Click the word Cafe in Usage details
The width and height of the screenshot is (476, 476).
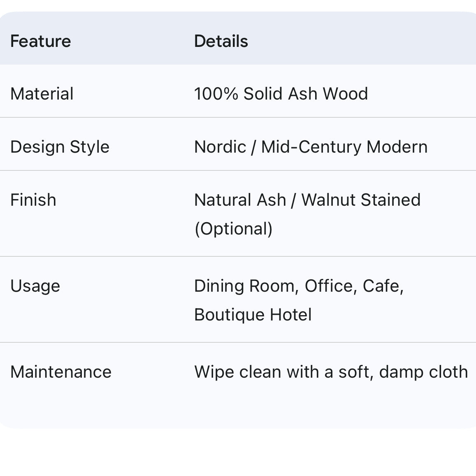[383, 286]
